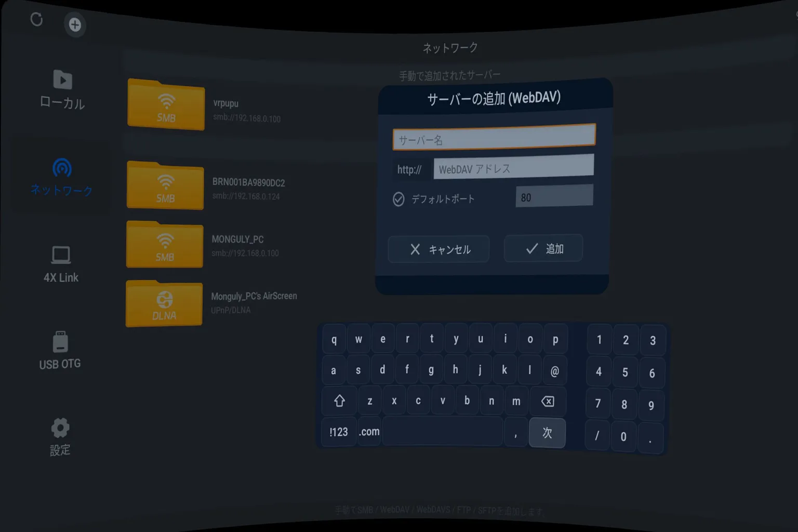Focus the WebDAV アドレス address field
This screenshot has height=532, width=798.
(x=513, y=167)
